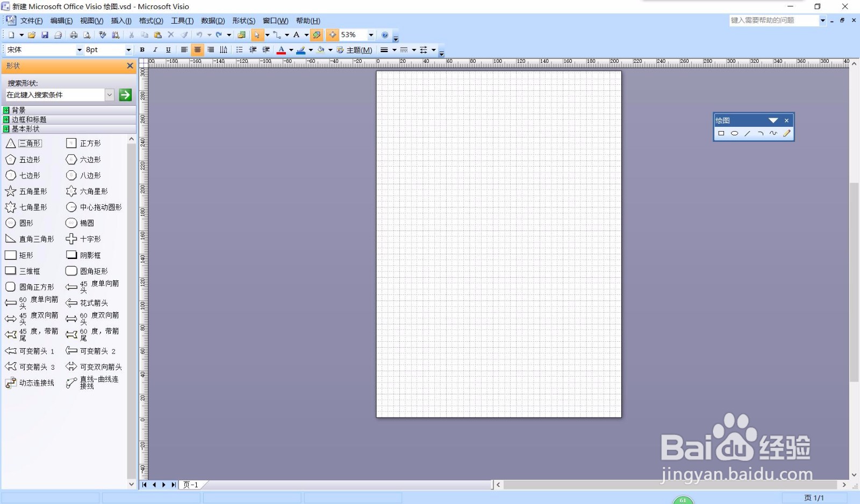The height and width of the screenshot is (504, 860).
Task: Open the 文件(F) menu
Action: click(31, 21)
